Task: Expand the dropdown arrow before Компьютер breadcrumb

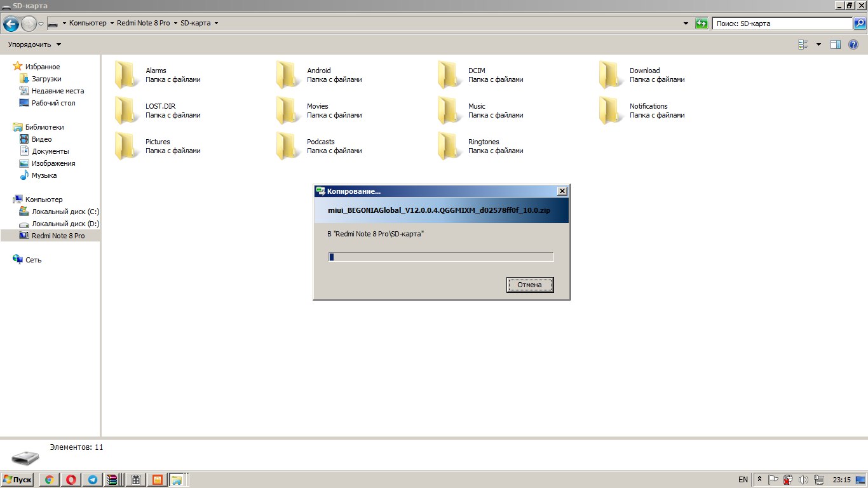Action: tap(64, 24)
